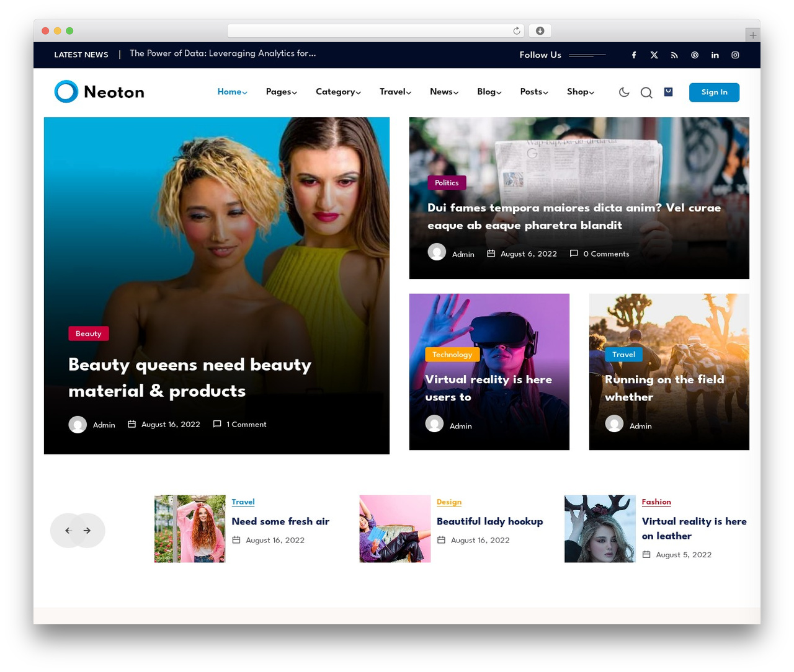Open the Shop navigation menu
This screenshot has height=672, width=794.
point(580,92)
